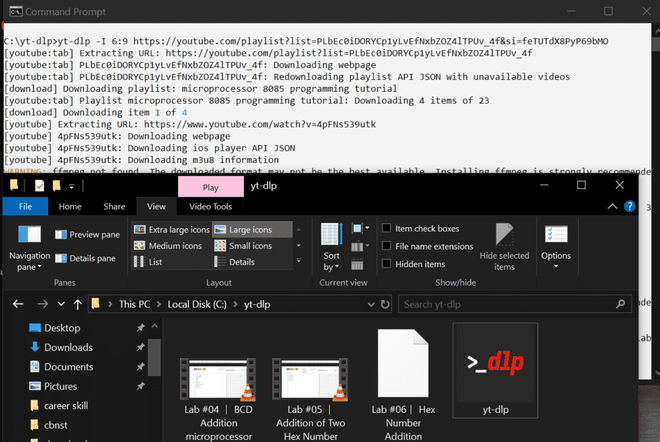
Task: Enable Item check boxes
Action: (386, 228)
